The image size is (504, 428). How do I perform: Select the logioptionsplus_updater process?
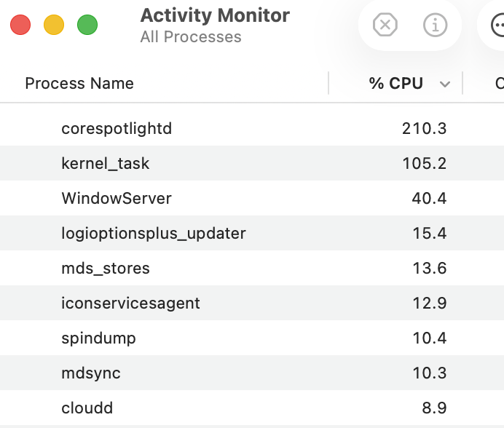tap(154, 234)
